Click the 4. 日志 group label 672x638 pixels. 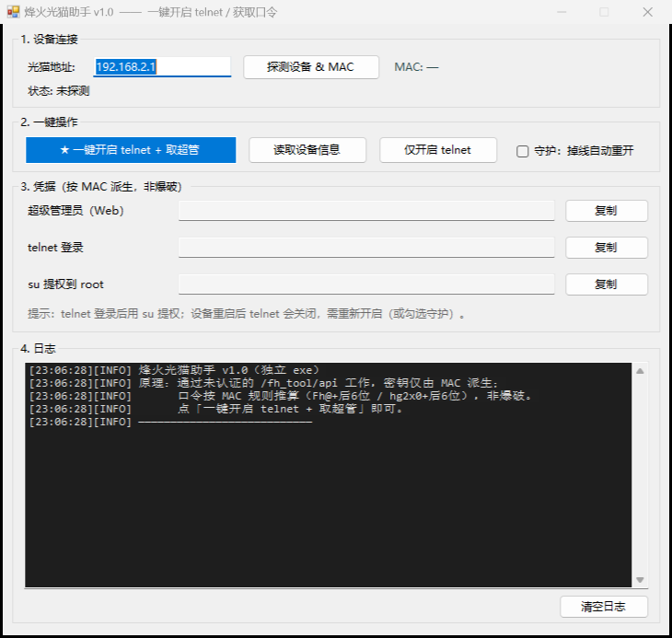point(38,348)
